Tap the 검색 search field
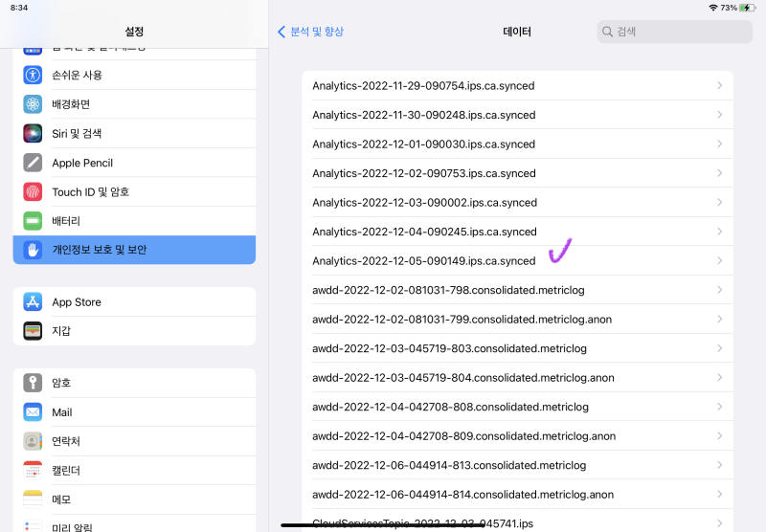766x532 pixels. (x=675, y=32)
